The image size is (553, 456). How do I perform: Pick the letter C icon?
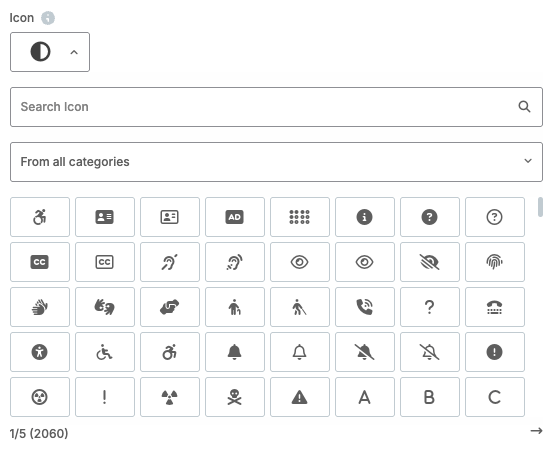click(x=494, y=397)
